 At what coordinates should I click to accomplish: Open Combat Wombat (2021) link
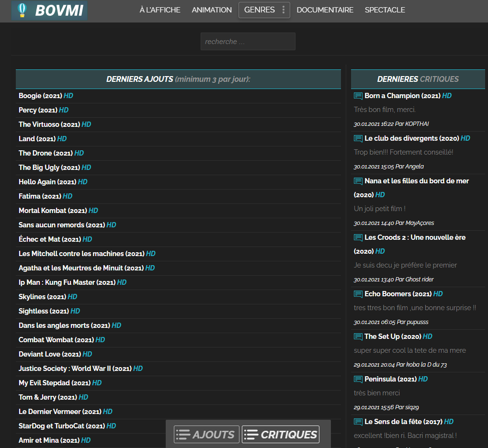coord(62,340)
